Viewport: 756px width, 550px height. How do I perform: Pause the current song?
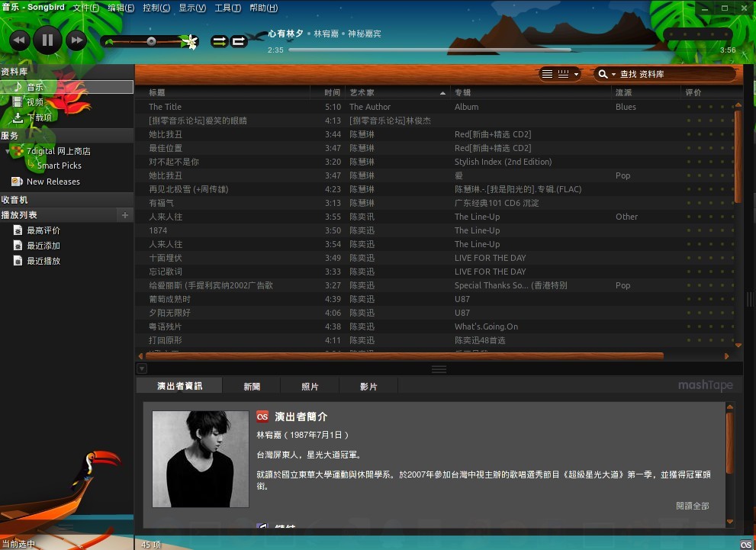coord(47,40)
